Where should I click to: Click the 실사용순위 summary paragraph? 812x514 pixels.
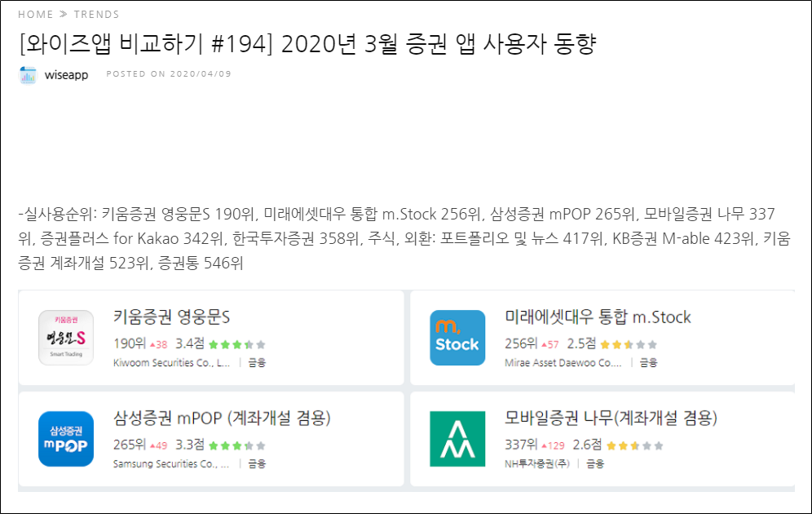405,238
